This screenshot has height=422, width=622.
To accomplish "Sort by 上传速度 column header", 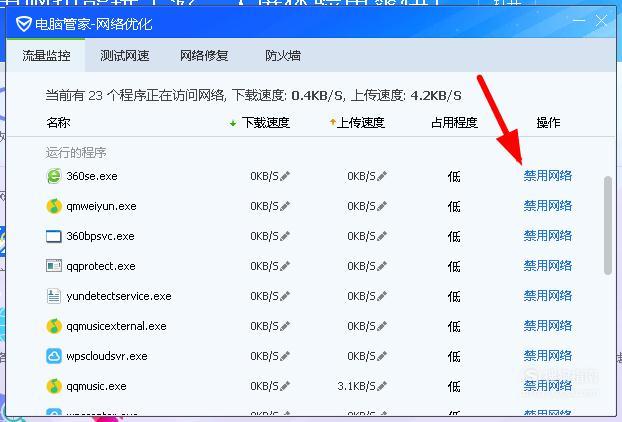I will (360, 123).
